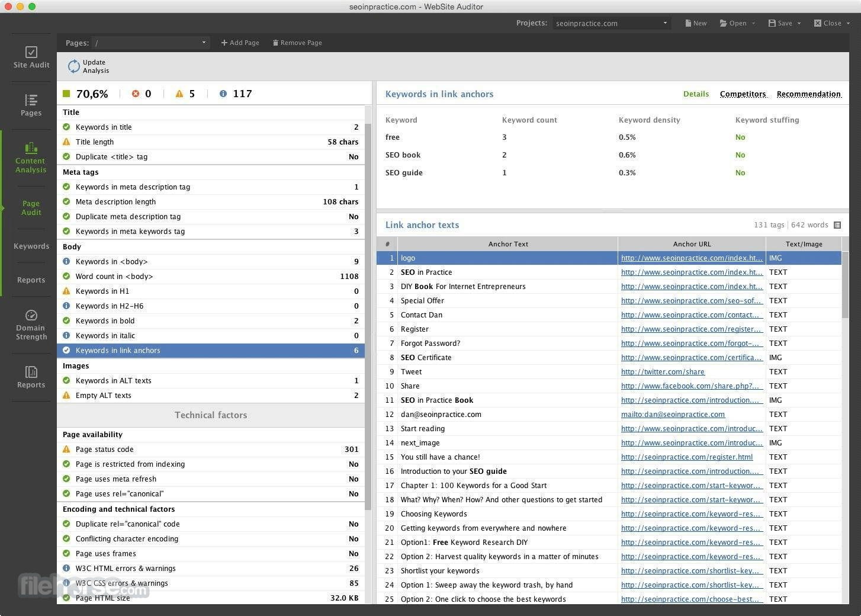Click warning icon next to Title length
The image size is (861, 616).
click(x=66, y=142)
